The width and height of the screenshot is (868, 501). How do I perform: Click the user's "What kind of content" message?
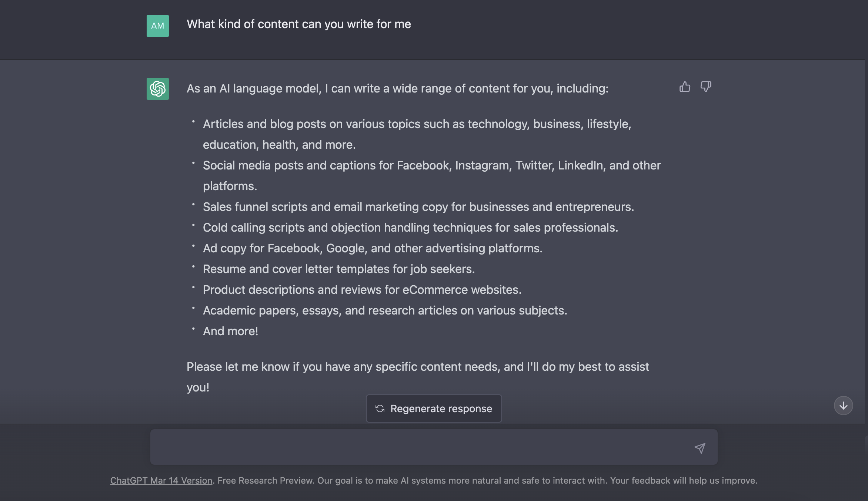pyautogui.click(x=298, y=24)
